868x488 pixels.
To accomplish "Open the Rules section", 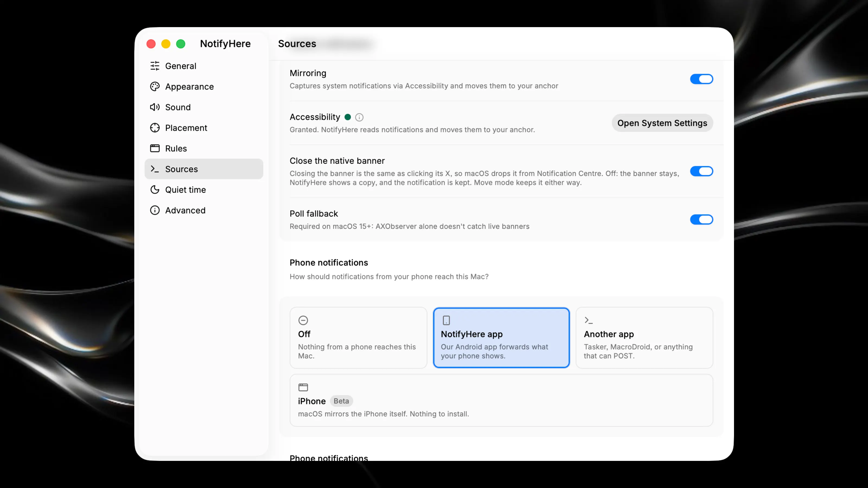I will pyautogui.click(x=204, y=148).
